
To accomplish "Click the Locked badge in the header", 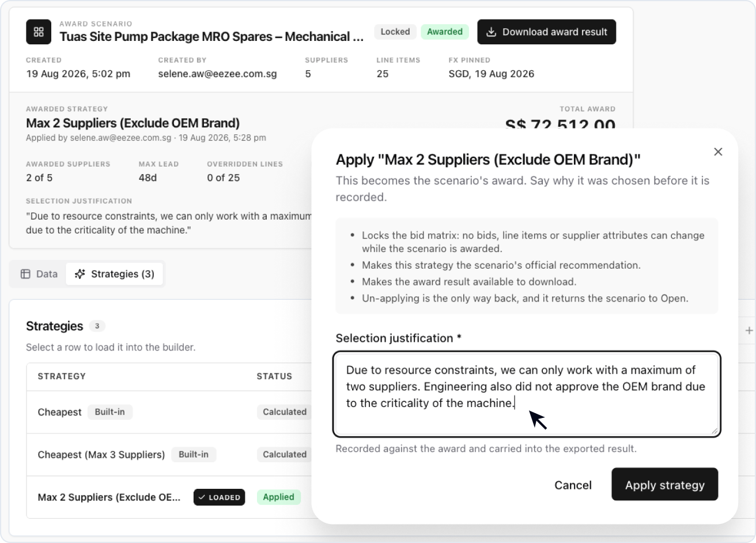I will pos(395,32).
